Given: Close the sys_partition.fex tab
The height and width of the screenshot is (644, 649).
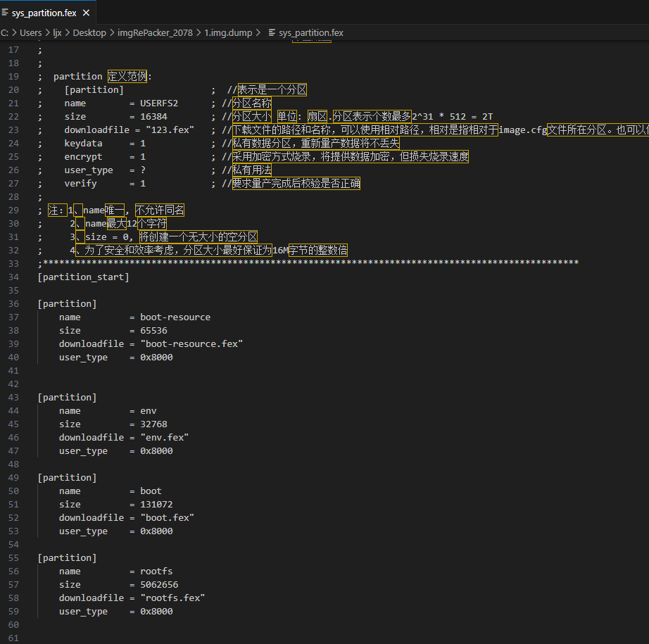Looking at the screenshot, I should [86, 13].
